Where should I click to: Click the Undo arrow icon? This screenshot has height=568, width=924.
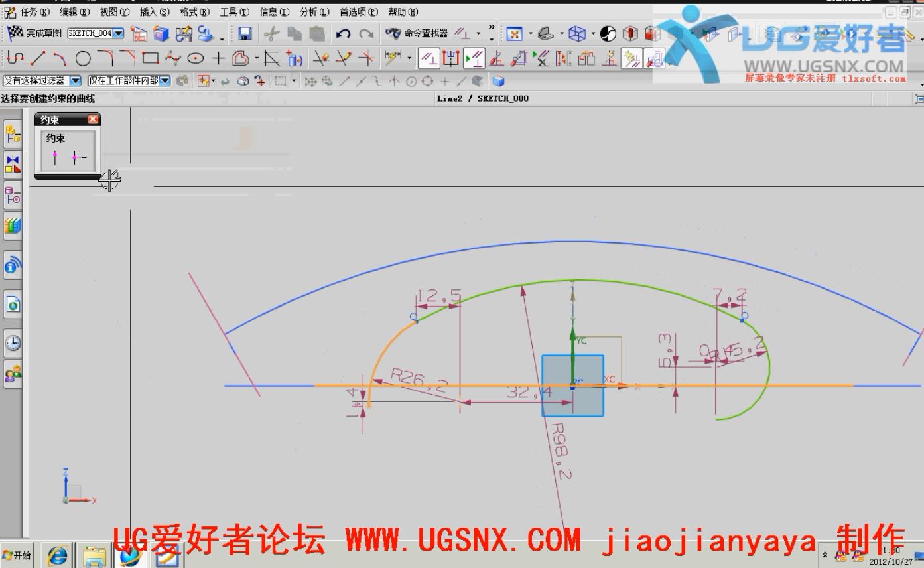coord(343,33)
